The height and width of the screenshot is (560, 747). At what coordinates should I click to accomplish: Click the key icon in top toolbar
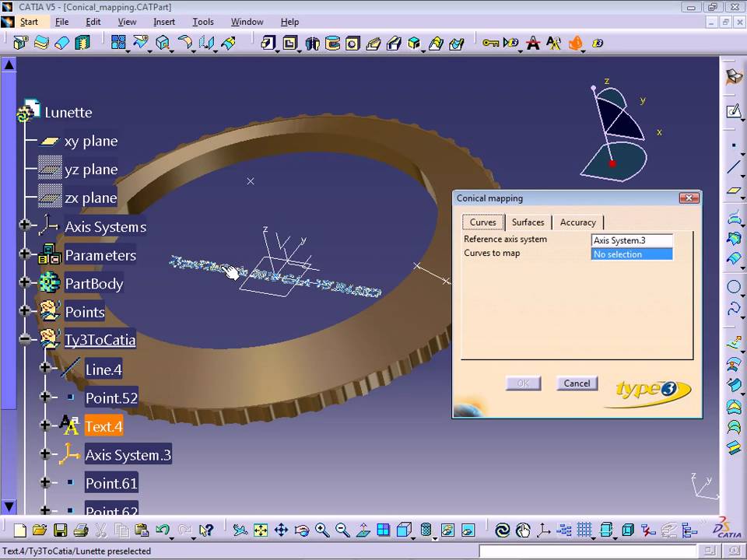coord(490,43)
